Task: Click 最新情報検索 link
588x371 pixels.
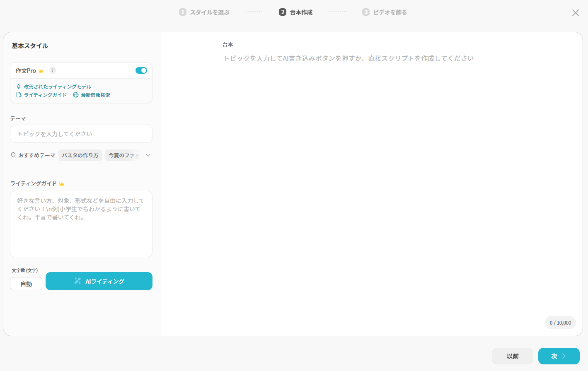Action: click(95, 95)
